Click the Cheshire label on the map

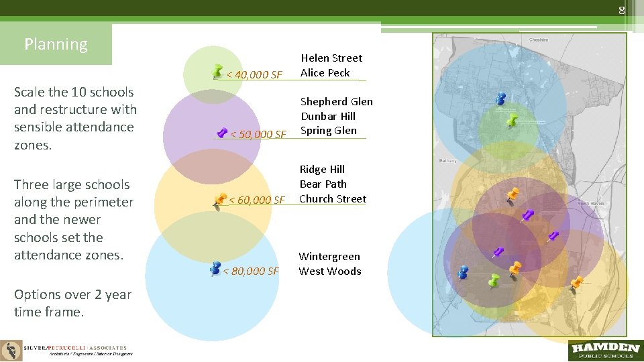pyautogui.click(x=539, y=40)
